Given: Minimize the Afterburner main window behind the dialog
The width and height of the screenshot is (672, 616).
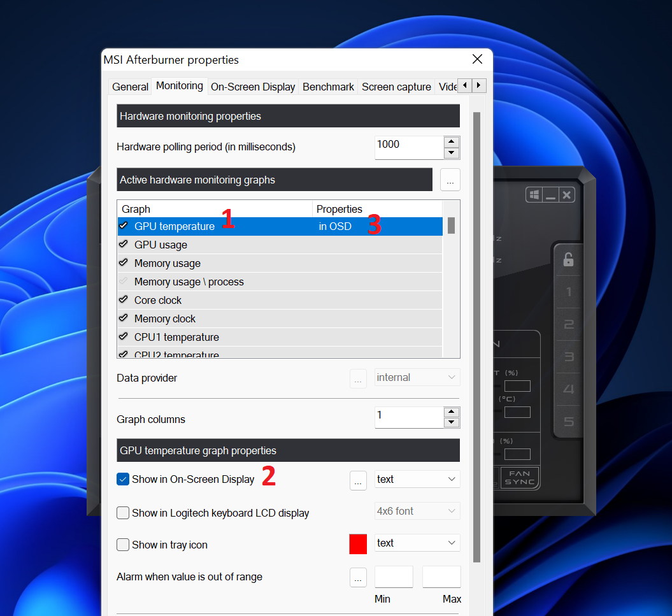Looking at the screenshot, I should point(551,195).
